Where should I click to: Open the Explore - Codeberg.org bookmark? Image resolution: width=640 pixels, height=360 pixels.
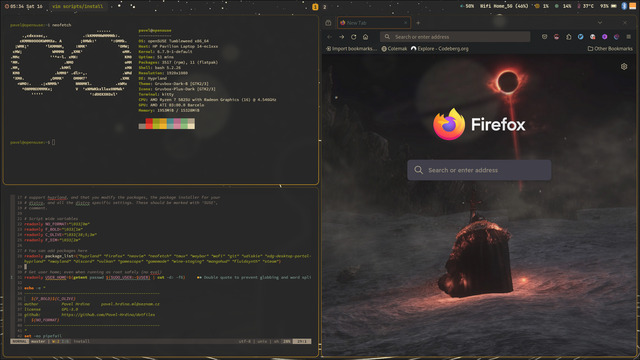pyautogui.click(x=440, y=49)
